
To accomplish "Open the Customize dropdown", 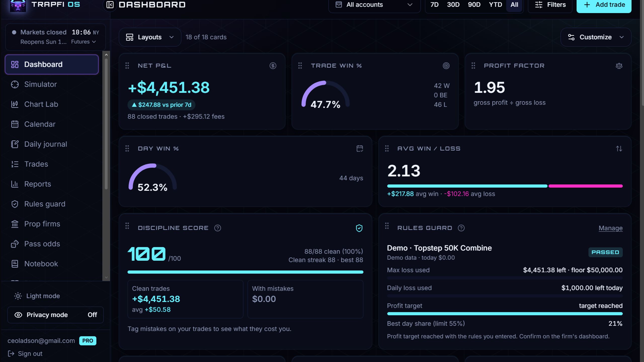I will 596,37.
